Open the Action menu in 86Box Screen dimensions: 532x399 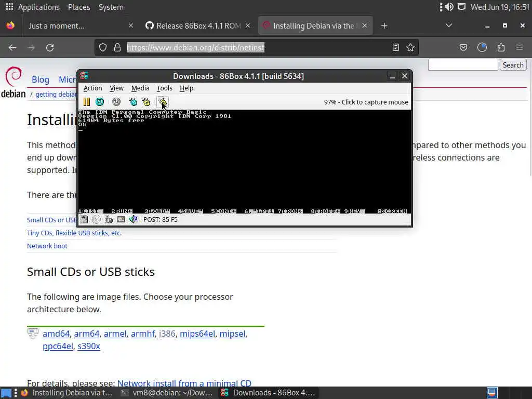point(92,88)
